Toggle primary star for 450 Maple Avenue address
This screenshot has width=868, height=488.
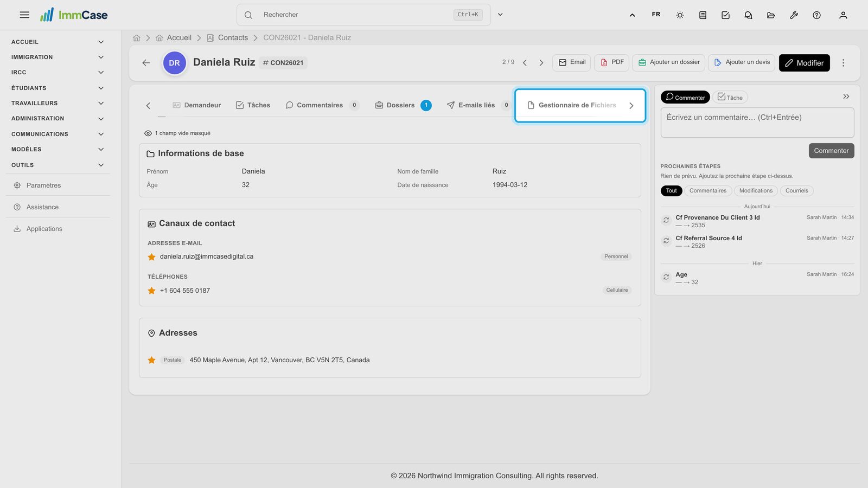pyautogui.click(x=152, y=360)
